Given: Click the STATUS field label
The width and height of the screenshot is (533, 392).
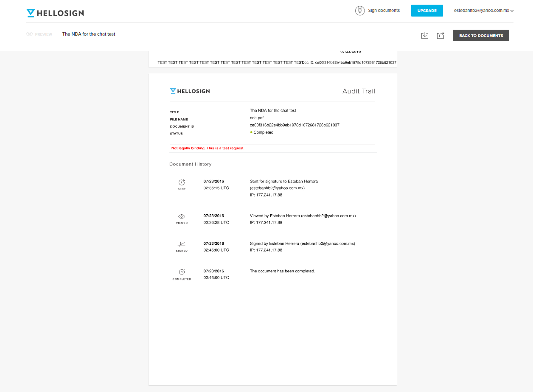Looking at the screenshot, I should click(x=176, y=134).
